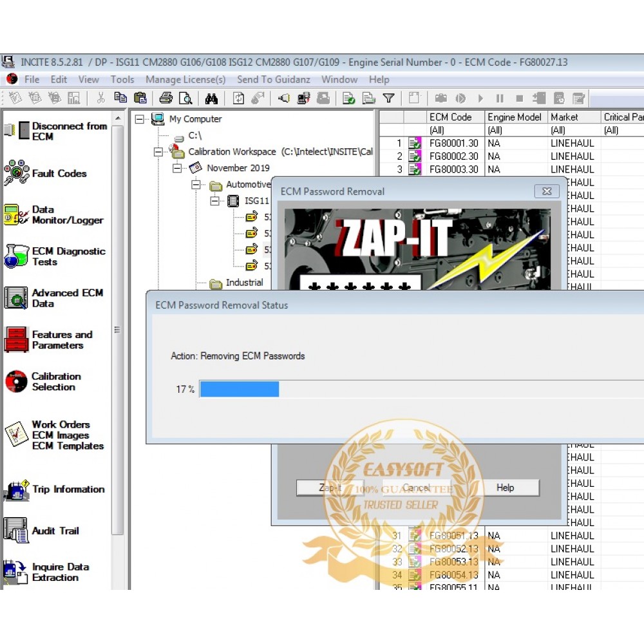This screenshot has width=644, height=644.
Task: Open Print Preview from the toolbar
Action: pyautogui.click(x=185, y=98)
